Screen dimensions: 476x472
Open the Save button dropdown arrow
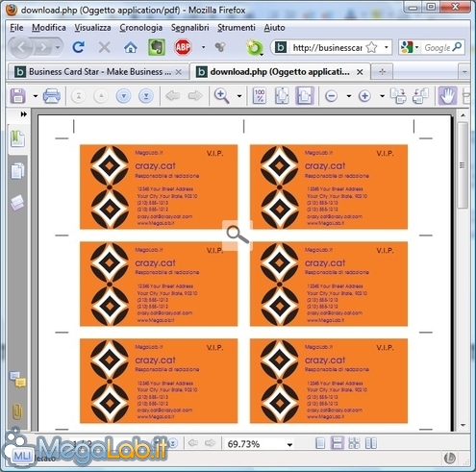point(36,96)
